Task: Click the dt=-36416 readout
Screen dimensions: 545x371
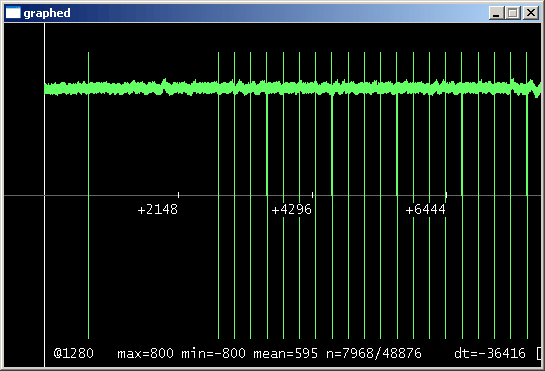Action: (490, 353)
